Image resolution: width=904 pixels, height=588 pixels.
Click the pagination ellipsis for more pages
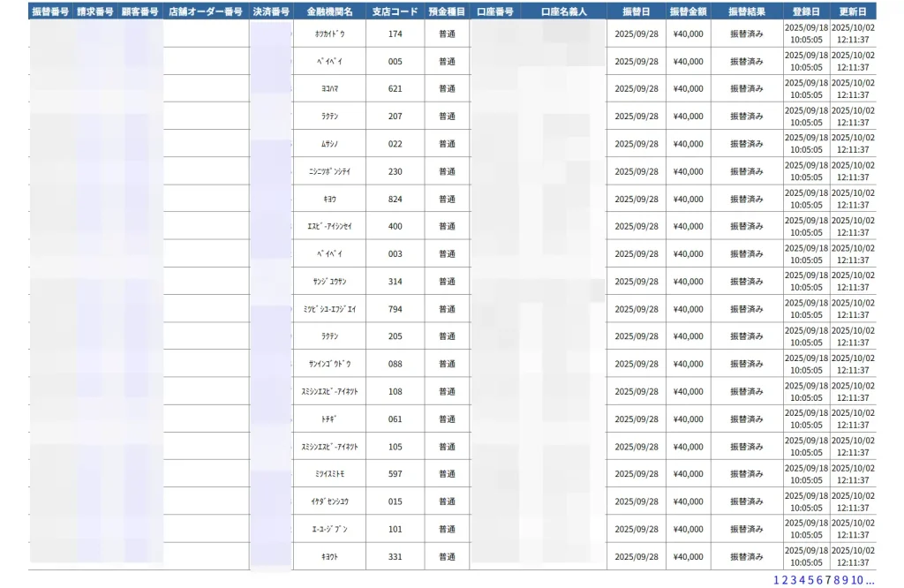click(870, 580)
